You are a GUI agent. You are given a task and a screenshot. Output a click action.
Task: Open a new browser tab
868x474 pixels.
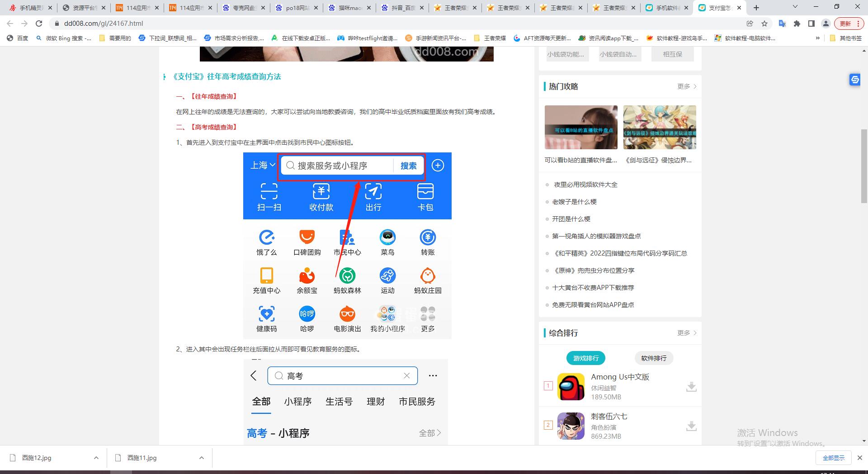[x=756, y=8]
